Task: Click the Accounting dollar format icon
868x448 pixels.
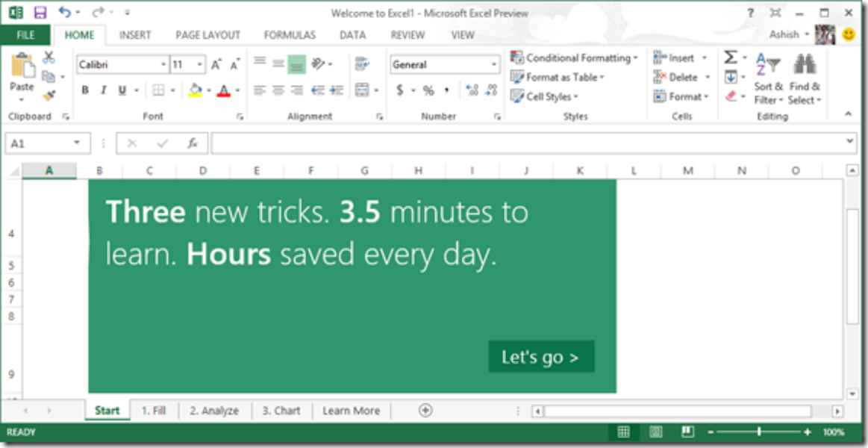Action: tap(400, 90)
